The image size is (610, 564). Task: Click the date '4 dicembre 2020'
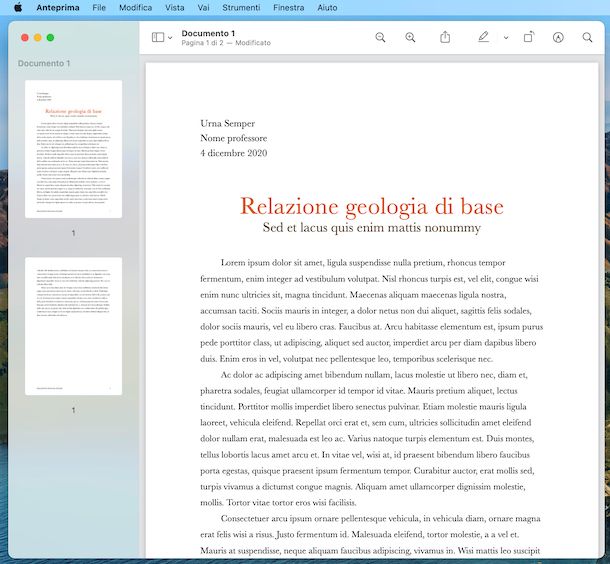[233, 153]
